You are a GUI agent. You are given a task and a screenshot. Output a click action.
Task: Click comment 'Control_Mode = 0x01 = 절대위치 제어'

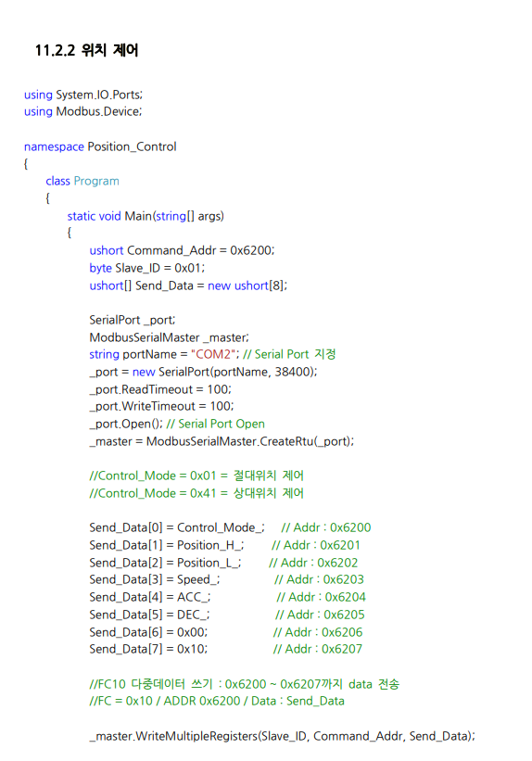click(196, 476)
